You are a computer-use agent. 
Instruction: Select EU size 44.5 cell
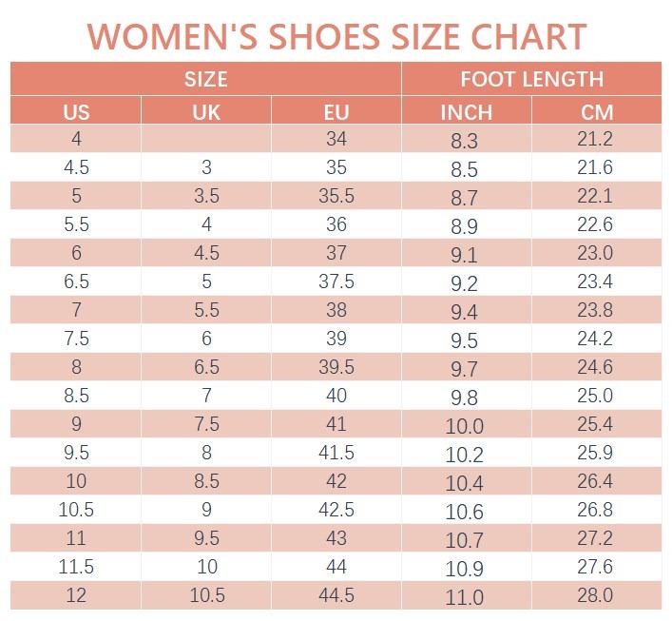pyautogui.click(x=336, y=596)
